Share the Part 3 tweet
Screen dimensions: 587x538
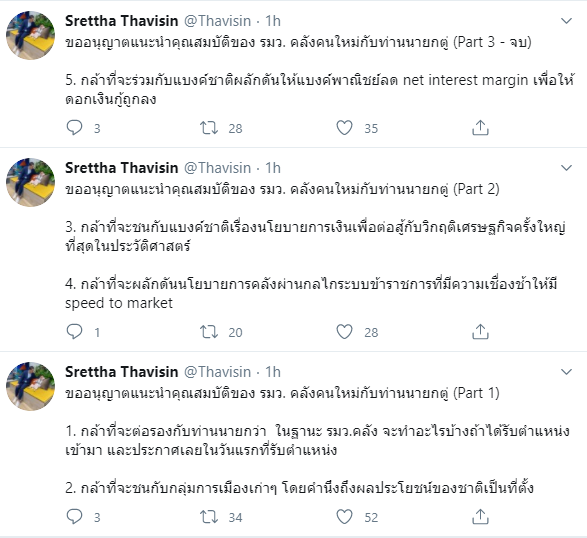[x=480, y=128]
